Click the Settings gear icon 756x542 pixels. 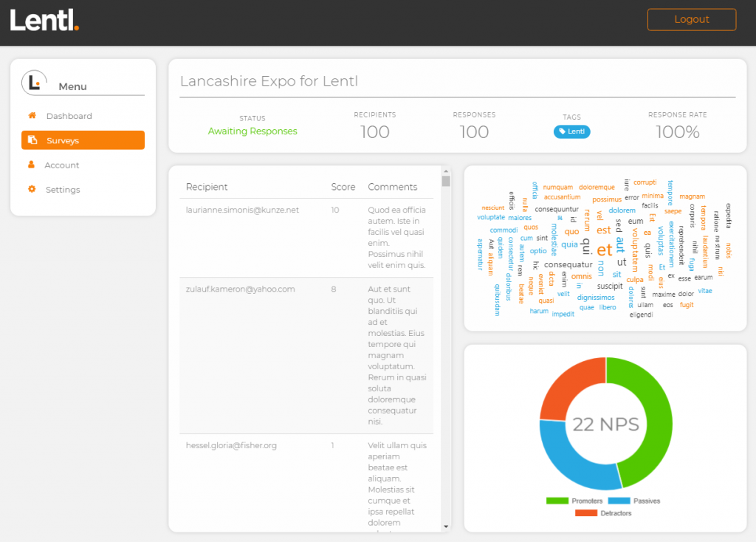point(32,190)
